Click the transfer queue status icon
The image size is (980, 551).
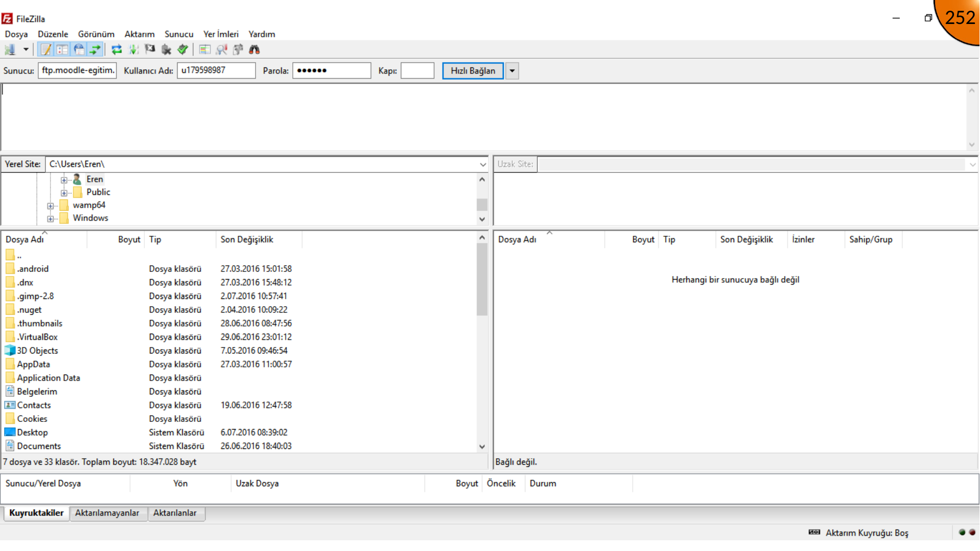814,533
